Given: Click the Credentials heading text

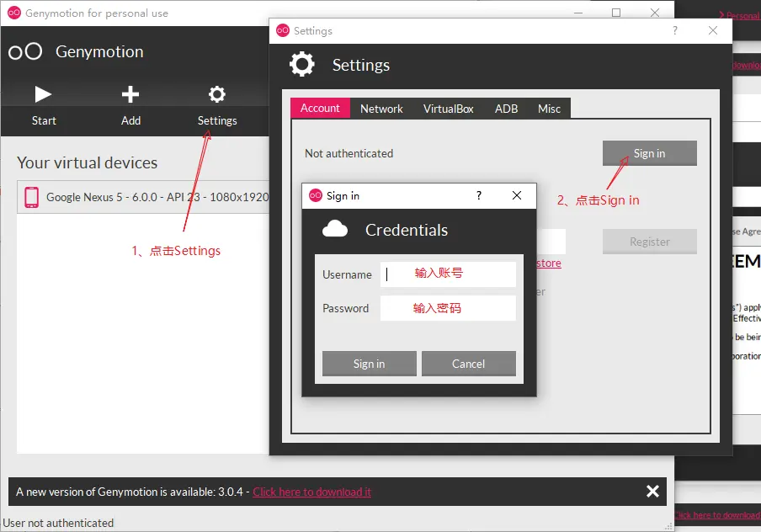Looking at the screenshot, I should 407,230.
